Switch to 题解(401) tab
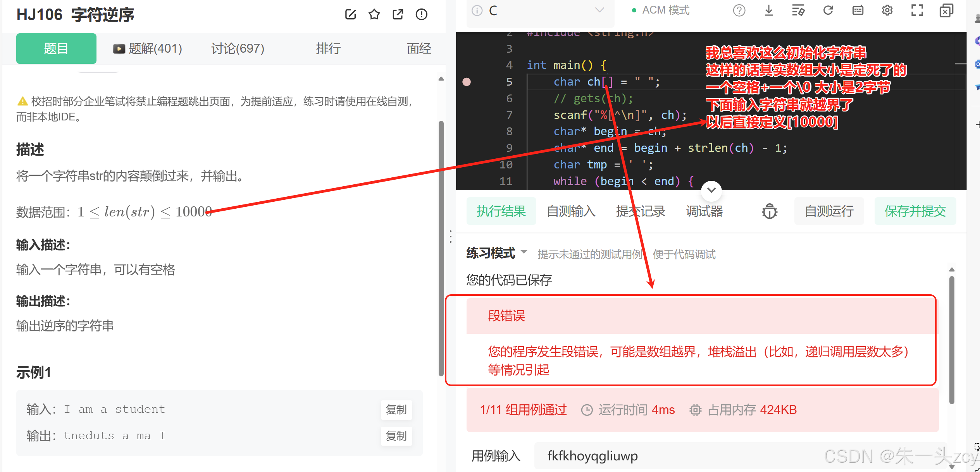This screenshot has height=472, width=980. 148,49
